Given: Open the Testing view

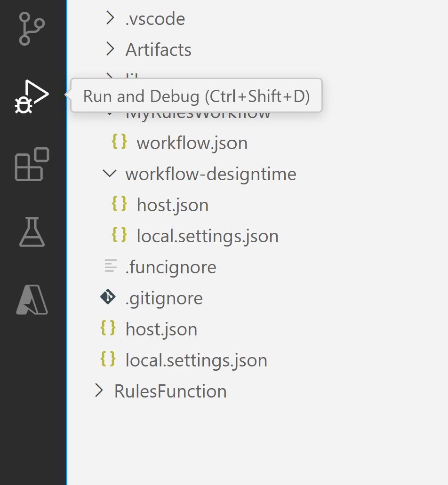Looking at the screenshot, I should (x=32, y=232).
